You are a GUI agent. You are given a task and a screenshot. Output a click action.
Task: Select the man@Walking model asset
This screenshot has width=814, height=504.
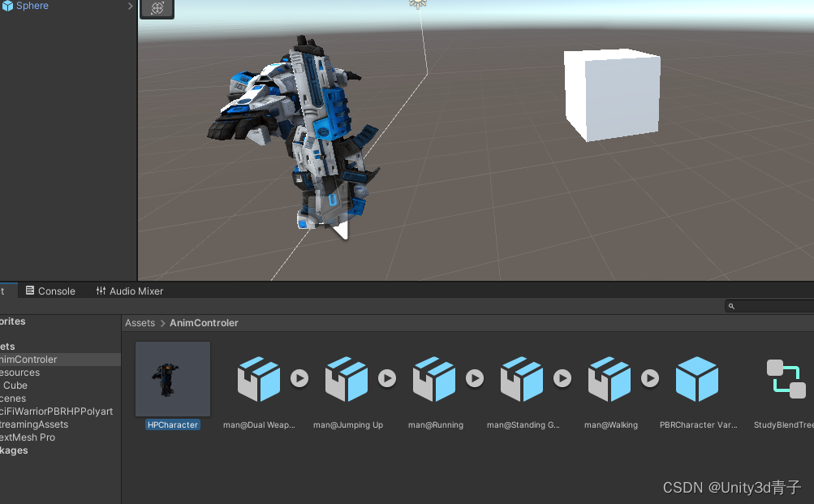(609, 378)
